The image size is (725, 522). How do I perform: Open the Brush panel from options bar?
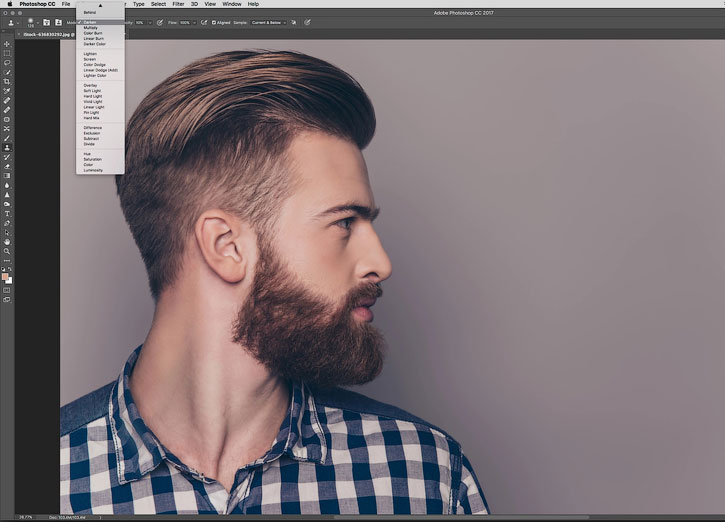coord(47,22)
